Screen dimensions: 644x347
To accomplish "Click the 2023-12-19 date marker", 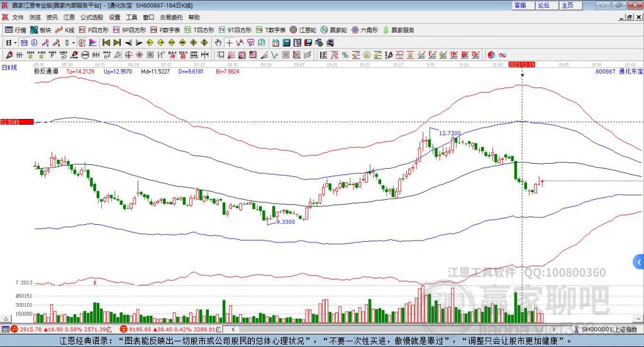I will point(521,64).
